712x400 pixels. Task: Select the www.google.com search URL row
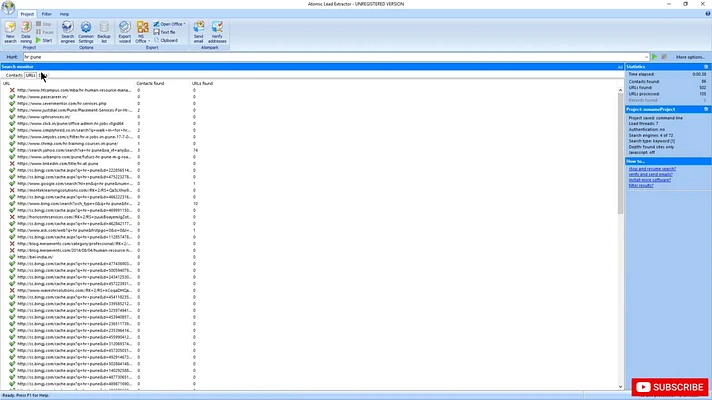[x=74, y=183]
